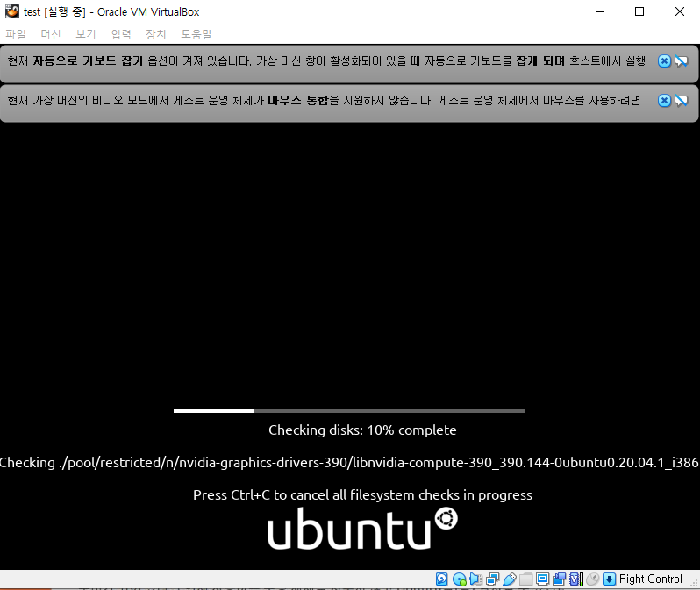Image resolution: width=700 pixels, height=590 pixels.
Task: Click the display status icon
Action: [542, 579]
